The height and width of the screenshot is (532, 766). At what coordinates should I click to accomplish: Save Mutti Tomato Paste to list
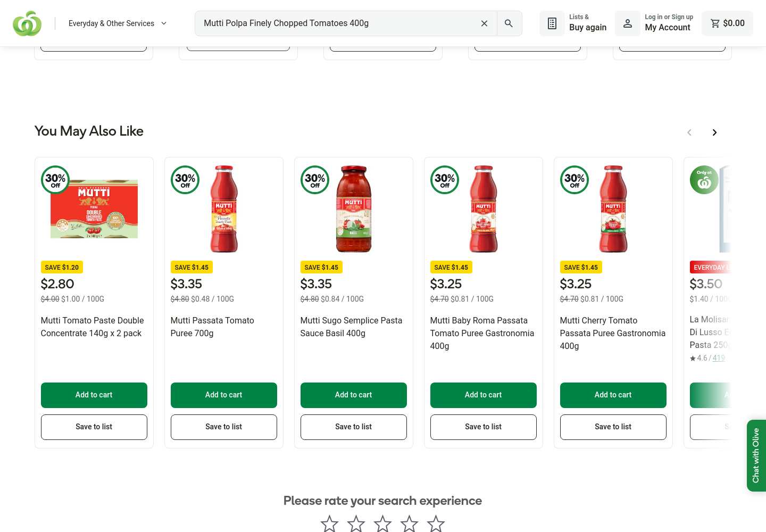pos(94,427)
